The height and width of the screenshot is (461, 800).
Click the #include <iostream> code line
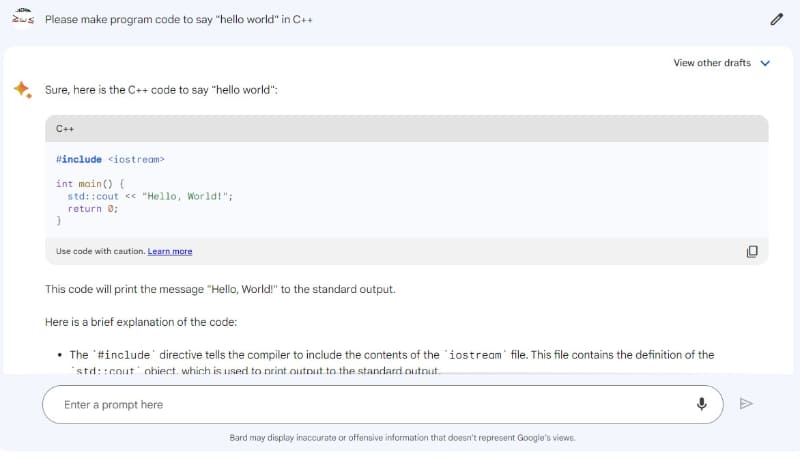(110, 159)
